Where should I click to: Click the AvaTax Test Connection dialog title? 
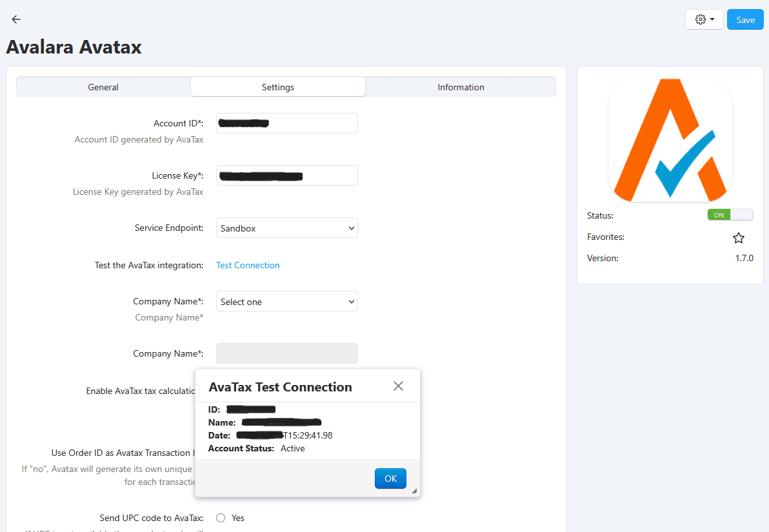click(281, 387)
